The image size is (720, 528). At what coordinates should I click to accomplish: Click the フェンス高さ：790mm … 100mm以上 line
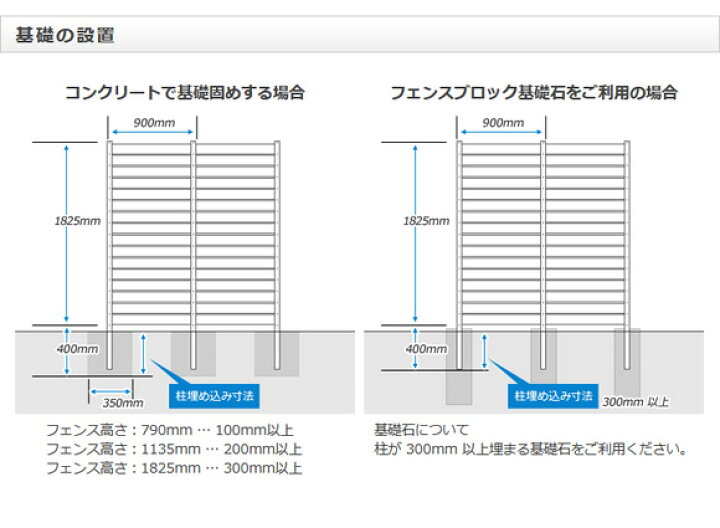169,430
